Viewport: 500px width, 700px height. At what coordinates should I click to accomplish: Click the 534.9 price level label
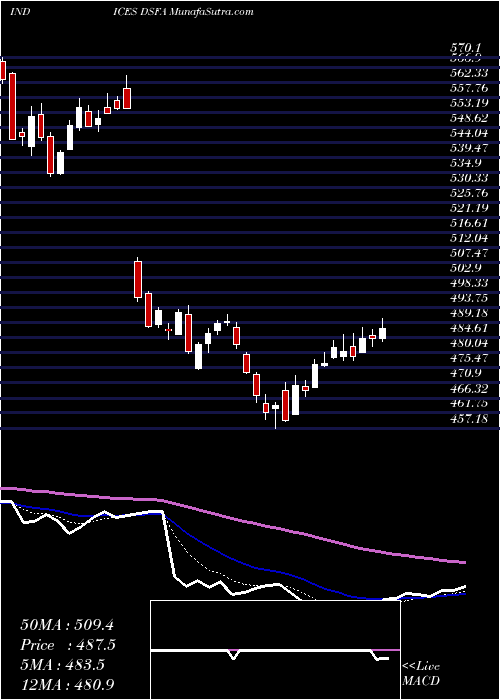tap(466, 163)
